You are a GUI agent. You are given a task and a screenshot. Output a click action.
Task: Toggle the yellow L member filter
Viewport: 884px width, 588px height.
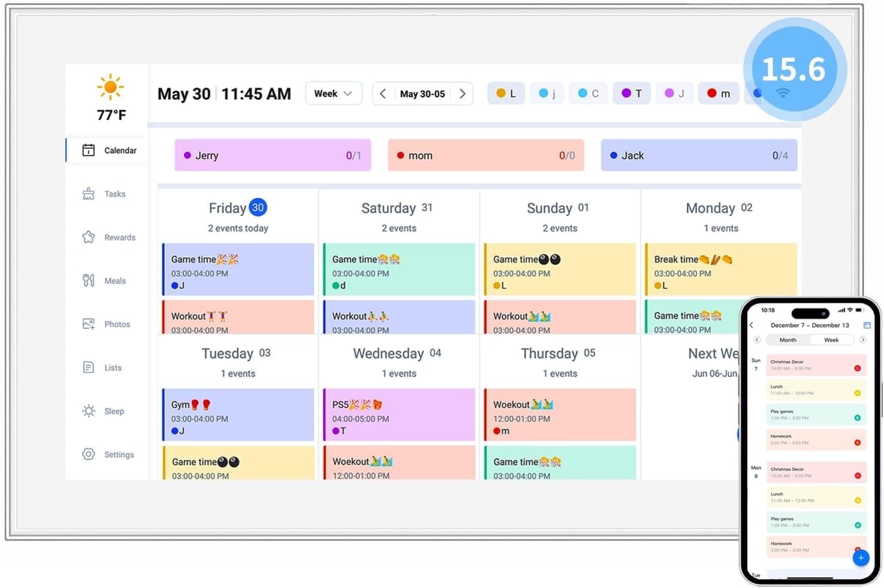[506, 94]
